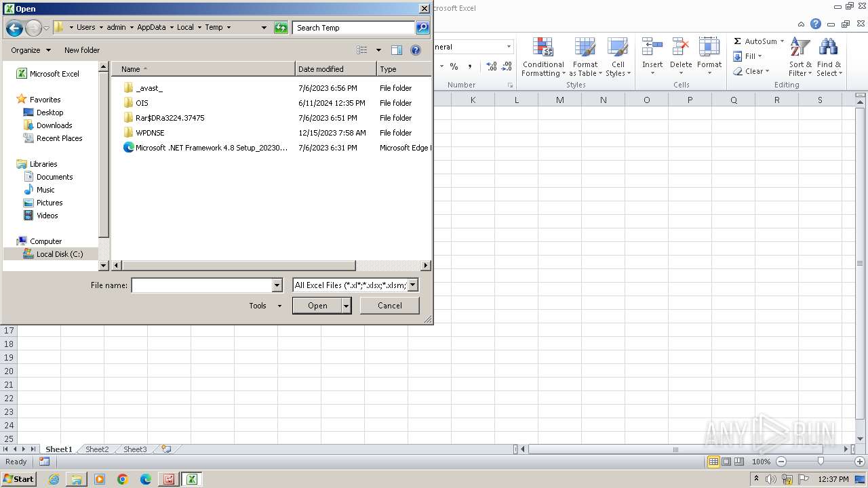868x488 pixels.
Task: Open the file type filter dropdown
Action: point(412,285)
